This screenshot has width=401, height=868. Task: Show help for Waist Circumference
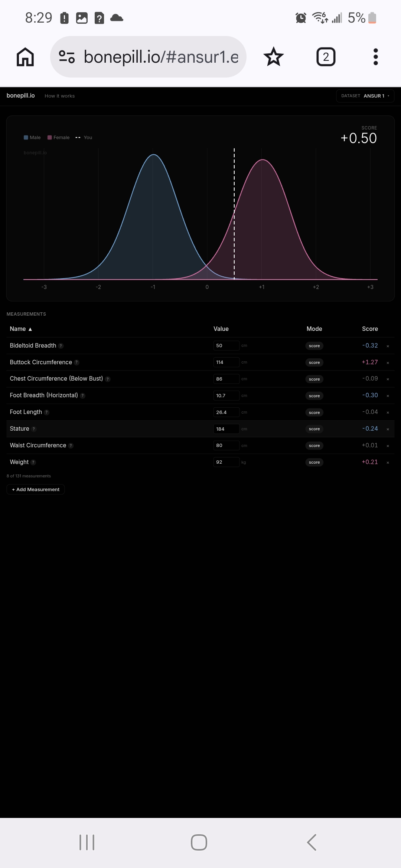[x=71, y=446]
